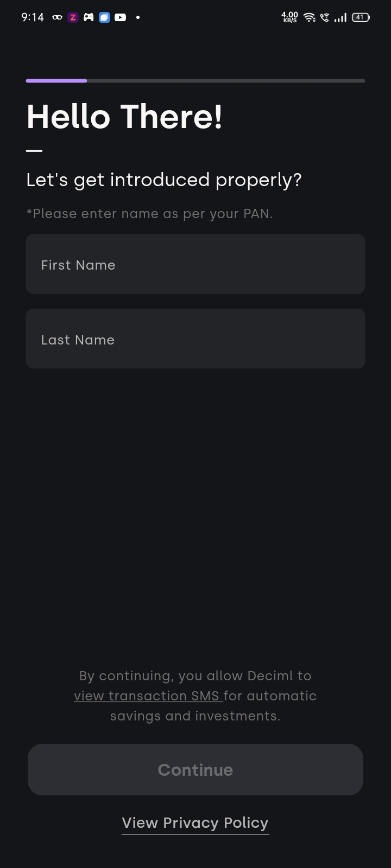Tap the game controller notification icon
This screenshot has width=391, height=868.
point(88,17)
